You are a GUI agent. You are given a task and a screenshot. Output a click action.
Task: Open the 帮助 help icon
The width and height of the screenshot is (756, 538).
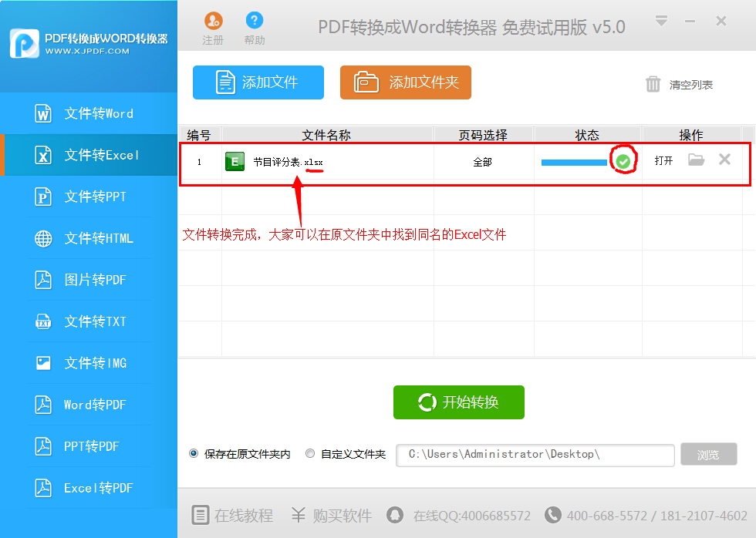pyautogui.click(x=255, y=29)
